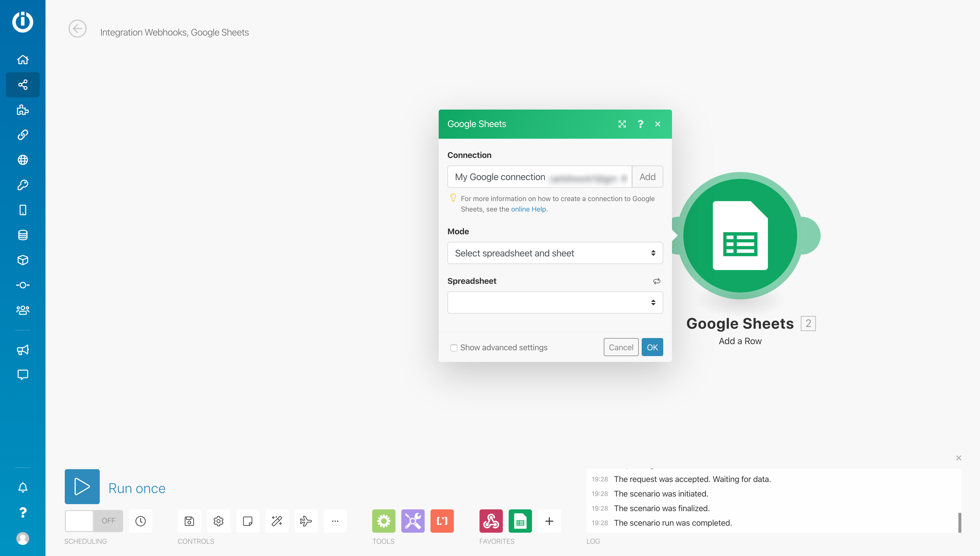
Task: Open the More controls ellipsis
Action: click(x=335, y=521)
